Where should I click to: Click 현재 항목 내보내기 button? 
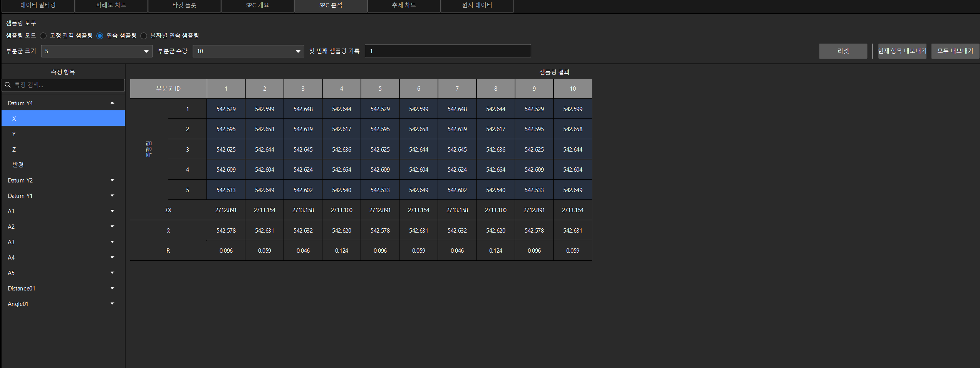point(902,51)
